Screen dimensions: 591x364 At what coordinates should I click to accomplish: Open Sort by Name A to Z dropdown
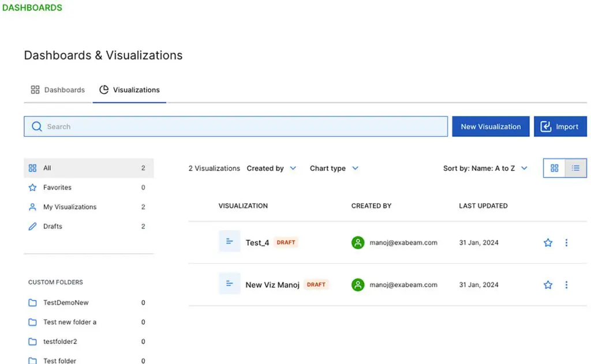[485, 168]
